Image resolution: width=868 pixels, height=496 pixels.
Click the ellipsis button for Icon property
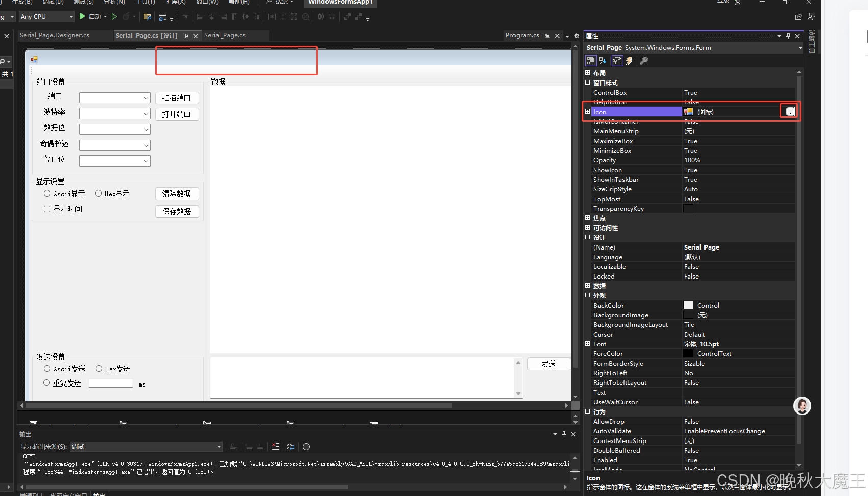pyautogui.click(x=790, y=112)
